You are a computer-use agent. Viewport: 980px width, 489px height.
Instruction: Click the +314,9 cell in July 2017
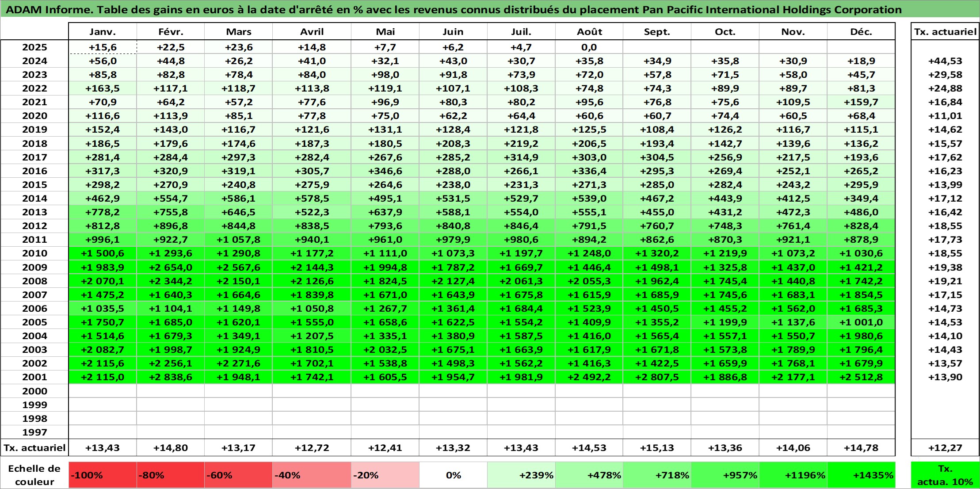click(521, 157)
